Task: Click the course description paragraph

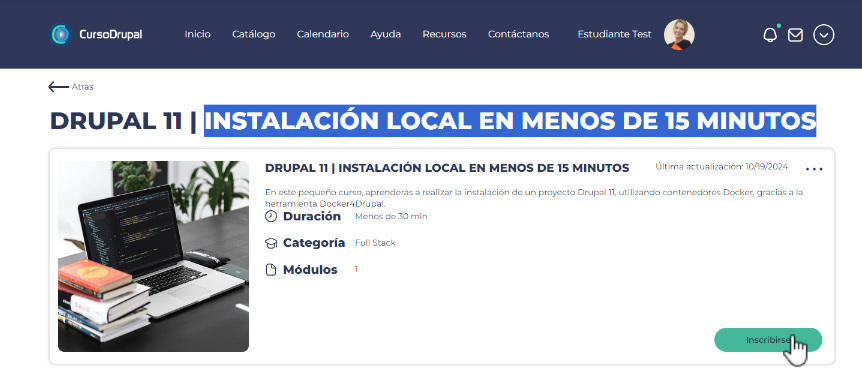Action: point(534,198)
